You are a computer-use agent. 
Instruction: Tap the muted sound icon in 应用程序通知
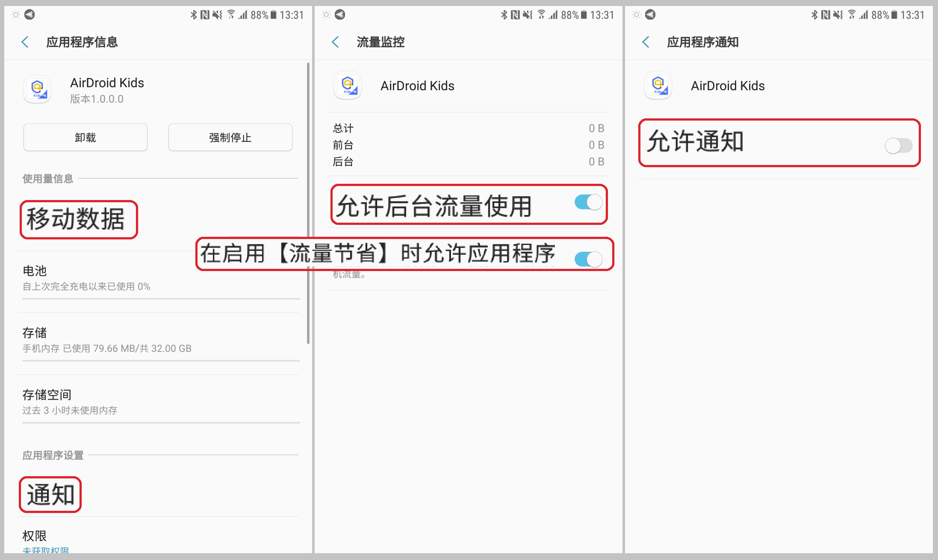click(x=838, y=15)
